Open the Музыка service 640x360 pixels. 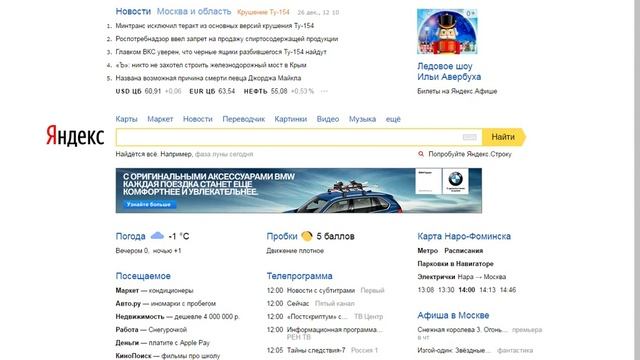pyautogui.click(x=362, y=119)
